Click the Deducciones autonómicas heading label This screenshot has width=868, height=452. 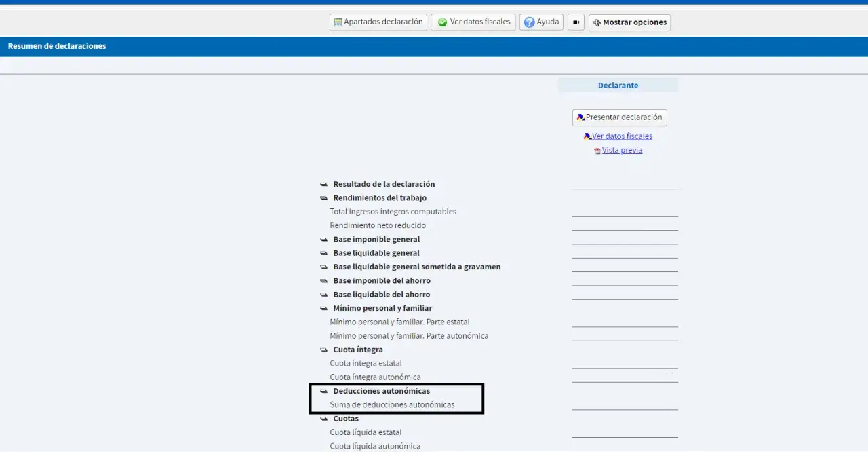[x=381, y=391]
